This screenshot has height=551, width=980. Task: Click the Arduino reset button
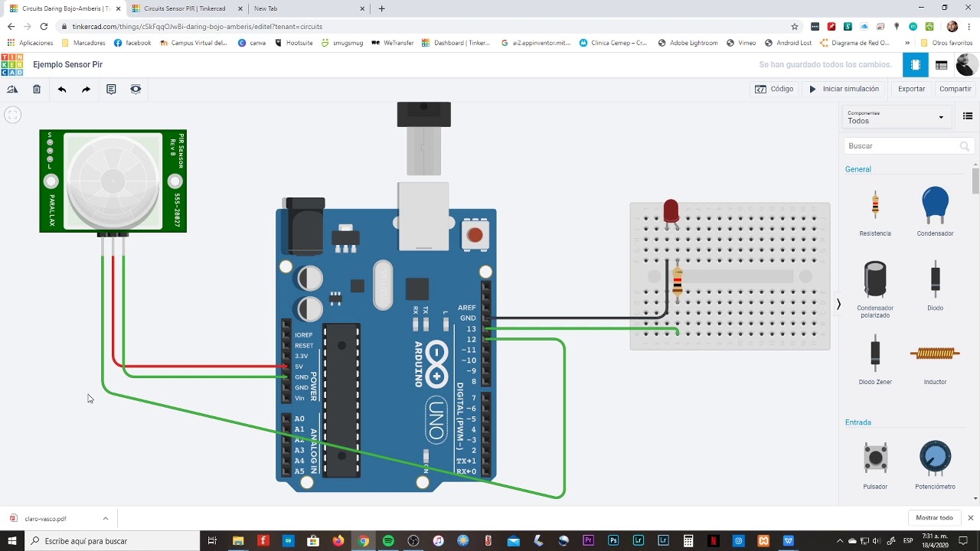pyautogui.click(x=475, y=235)
